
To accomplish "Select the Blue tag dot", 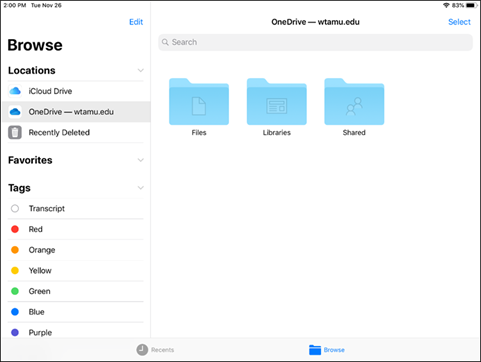I will (x=15, y=312).
